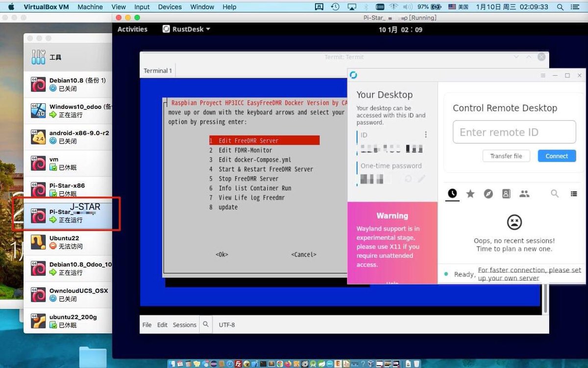The width and height of the screenshot is (588, 368).
Task: Open the ID options three-dot menu
Action: pos(425,134)
